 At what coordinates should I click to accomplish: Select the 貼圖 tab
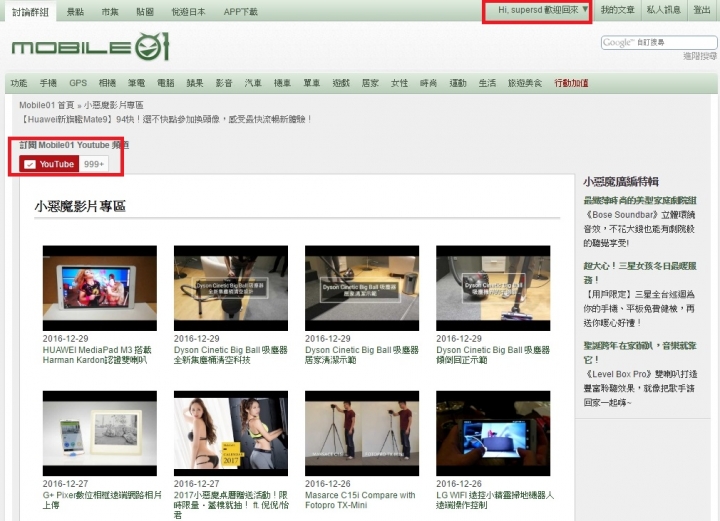coord(145,12)
